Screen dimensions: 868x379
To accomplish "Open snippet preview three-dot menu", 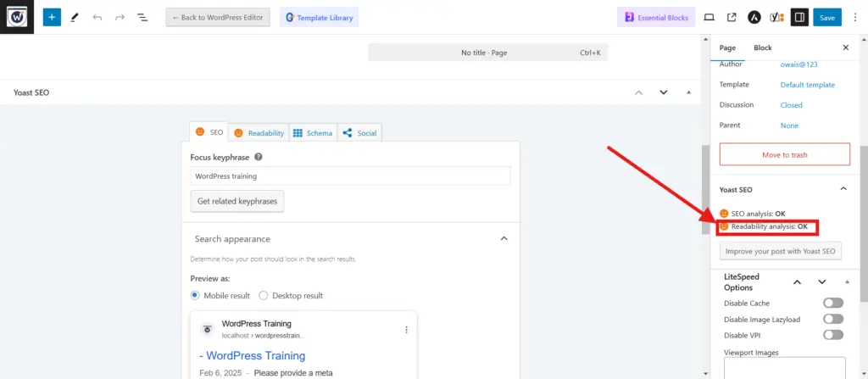I will click(x=406, y=330).
